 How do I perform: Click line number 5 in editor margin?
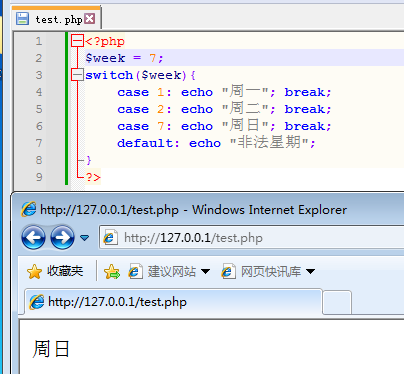point(39,109)
